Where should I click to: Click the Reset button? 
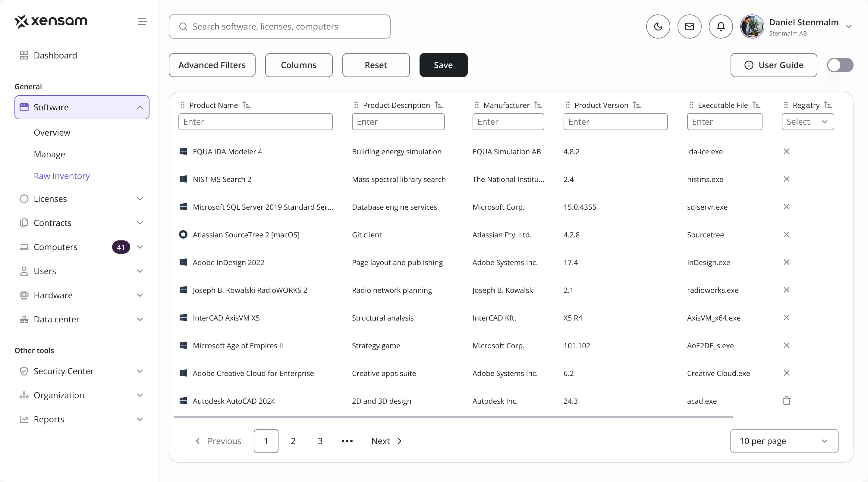pos(376,65)
